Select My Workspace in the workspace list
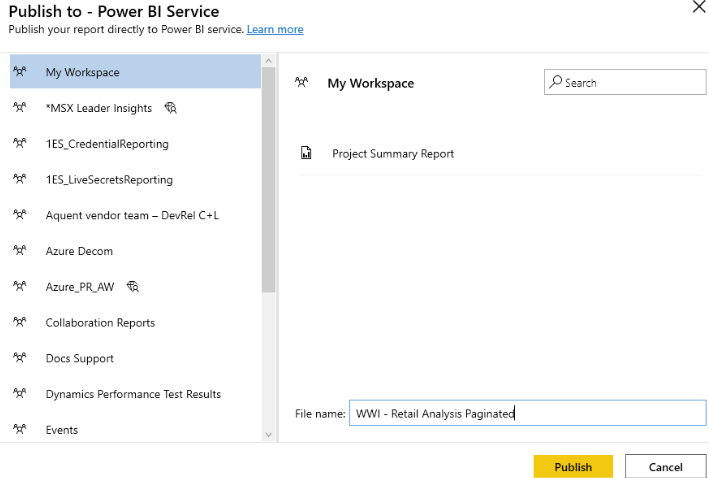This screenshot has height=478, width=709. tap(135, 71)
